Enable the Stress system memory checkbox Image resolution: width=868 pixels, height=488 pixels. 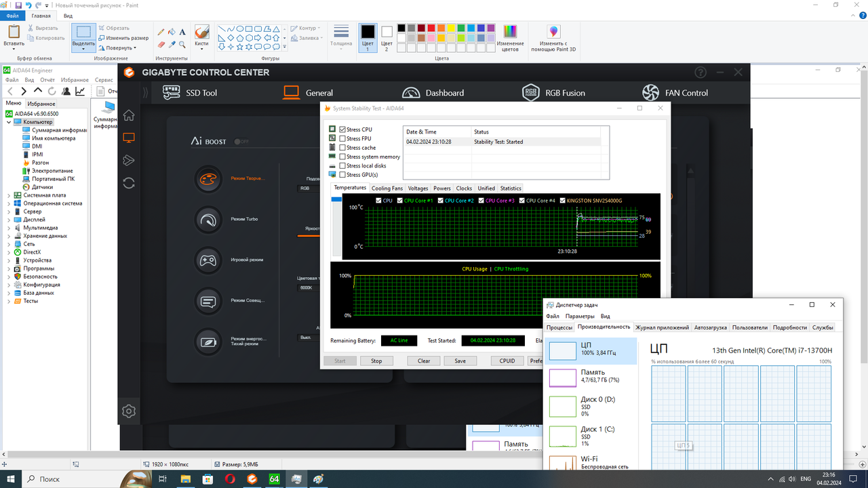342,157
